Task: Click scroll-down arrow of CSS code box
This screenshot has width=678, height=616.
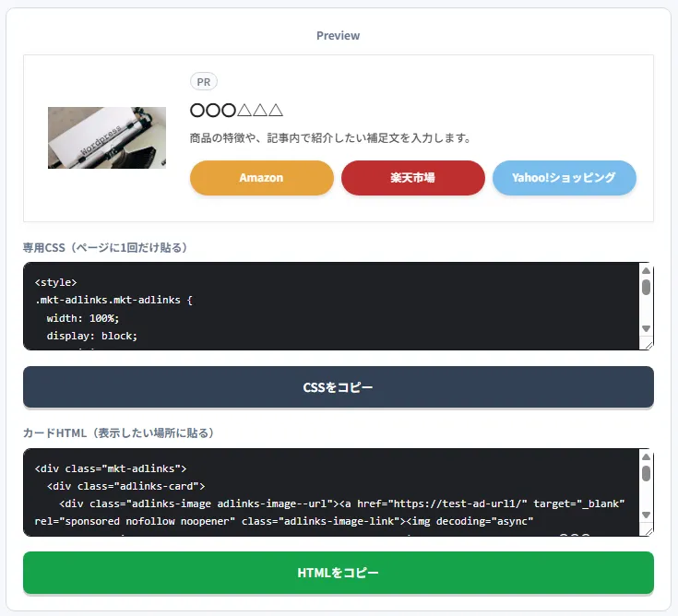Action: (x=646, y=328)
